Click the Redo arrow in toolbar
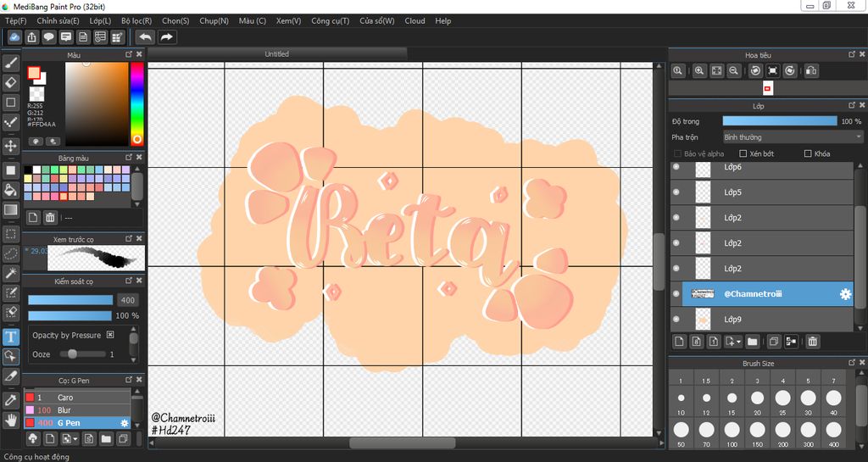Image resolution: width=868 pixels, height=462 pixels. 166,37
